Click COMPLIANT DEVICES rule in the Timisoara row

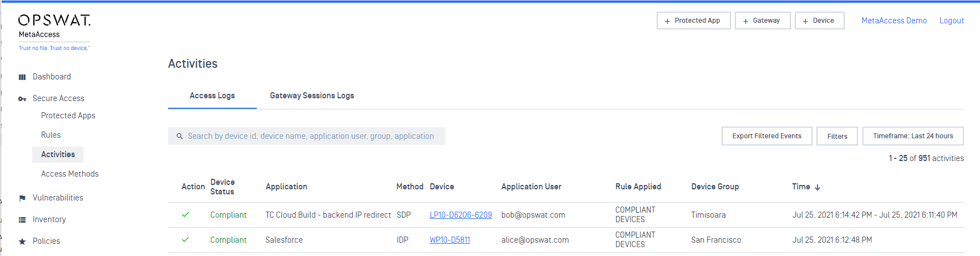pyautogui.click(x=635, y=214)
